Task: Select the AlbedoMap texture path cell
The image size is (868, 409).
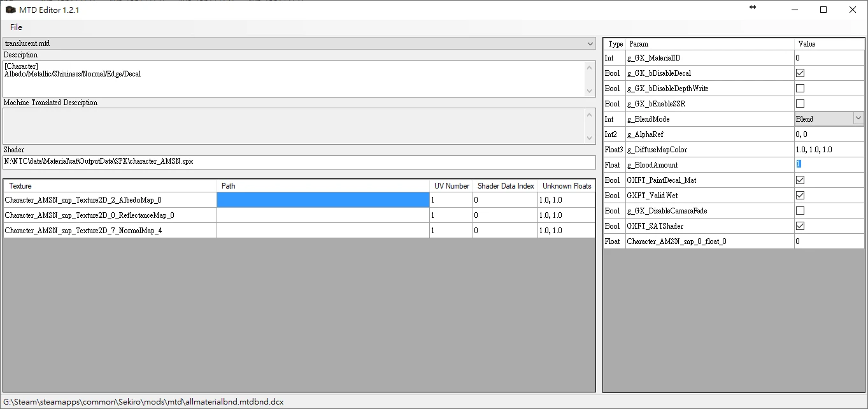Action: 323,200
